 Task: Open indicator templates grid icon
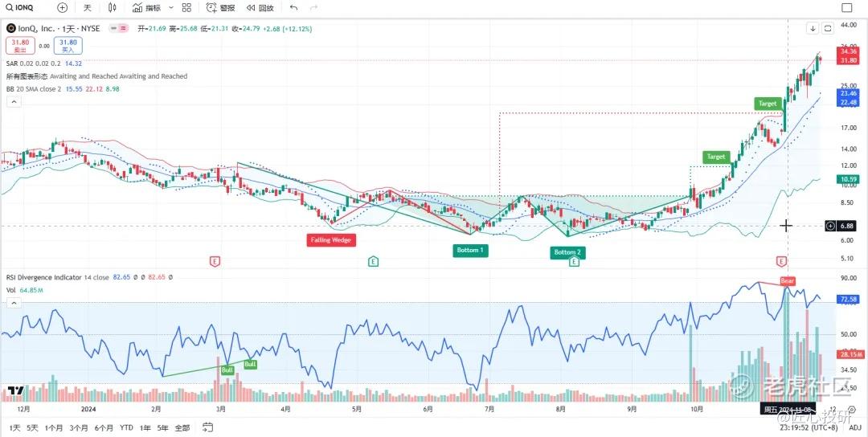coord(186,8)
